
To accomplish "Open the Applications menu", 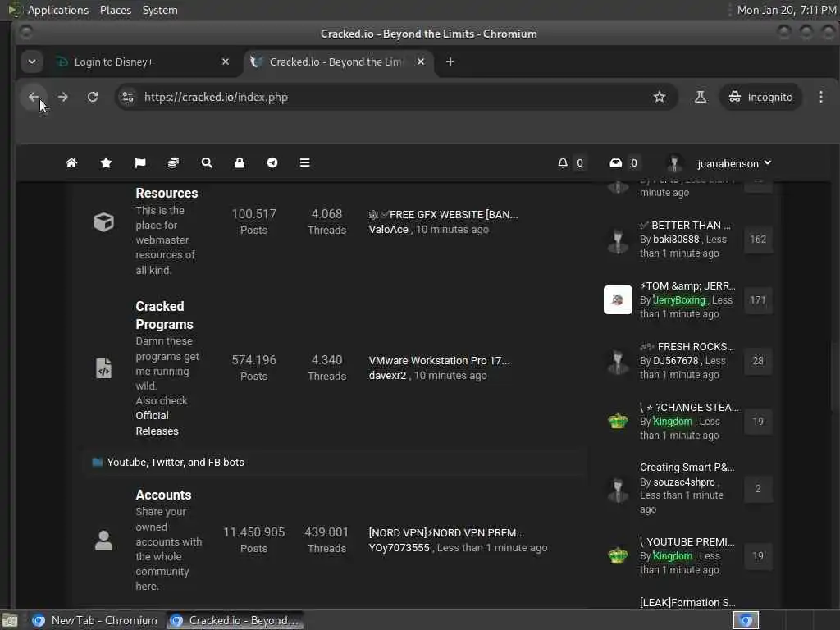I will point(58,10).
